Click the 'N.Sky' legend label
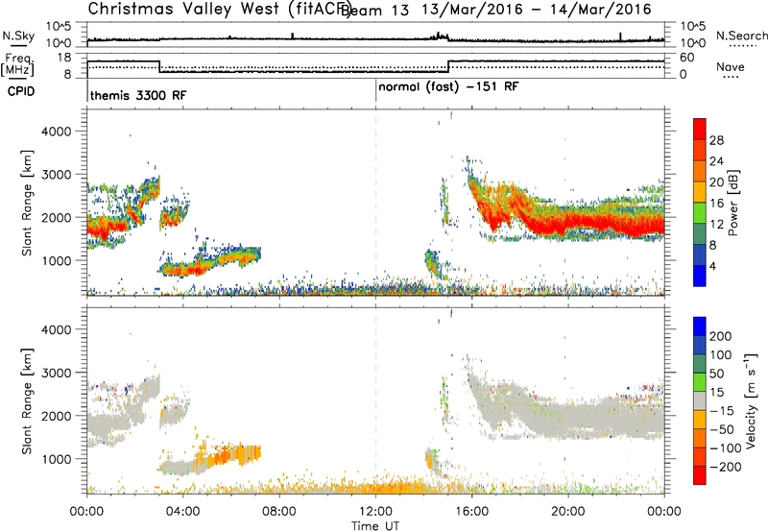Image resolution: width=768 pixels, height=532 pixels. [18, 36]
